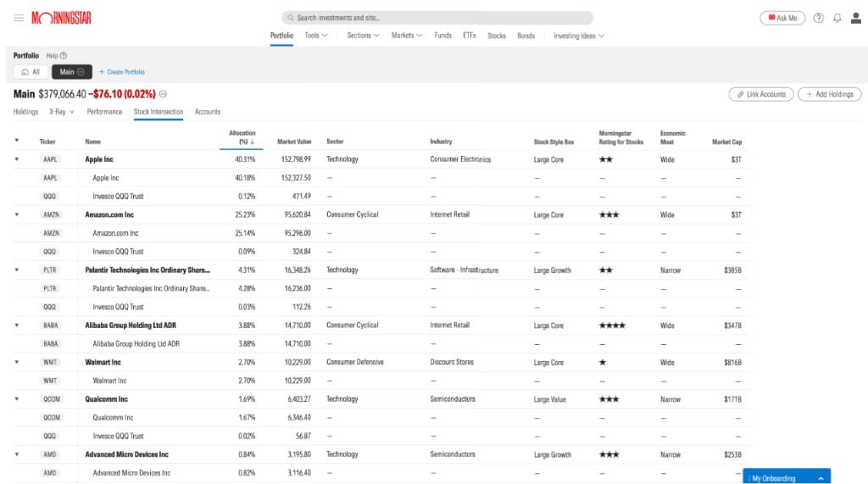Open the Sections dropdown menu
The image size is (868, 484).
(x=363, y=36)
